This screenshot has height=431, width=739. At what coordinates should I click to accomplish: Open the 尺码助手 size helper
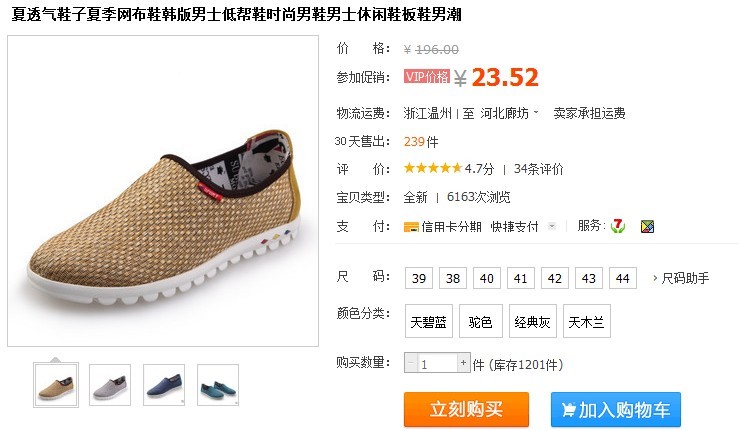point(680,278)
